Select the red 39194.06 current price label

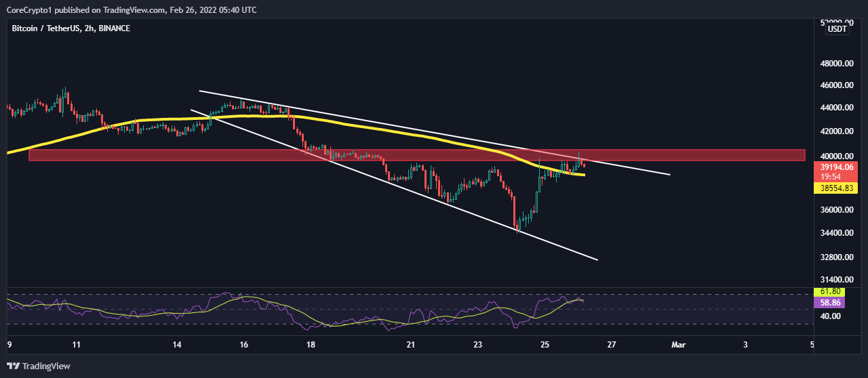click(837, 167)
